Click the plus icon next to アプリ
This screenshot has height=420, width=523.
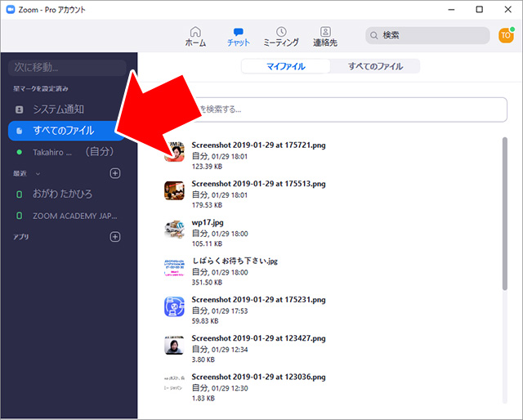pyautogui.click(x=115, y=237)
